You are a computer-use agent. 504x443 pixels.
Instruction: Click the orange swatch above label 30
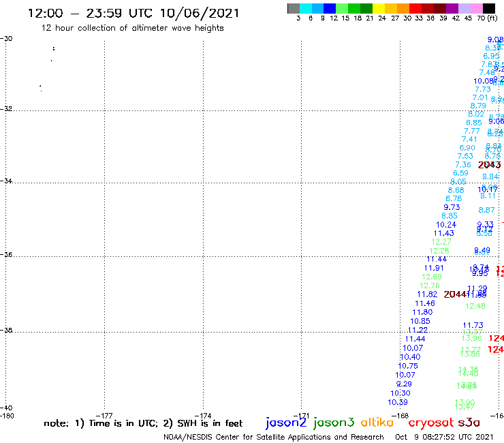(x=403, y=8)
